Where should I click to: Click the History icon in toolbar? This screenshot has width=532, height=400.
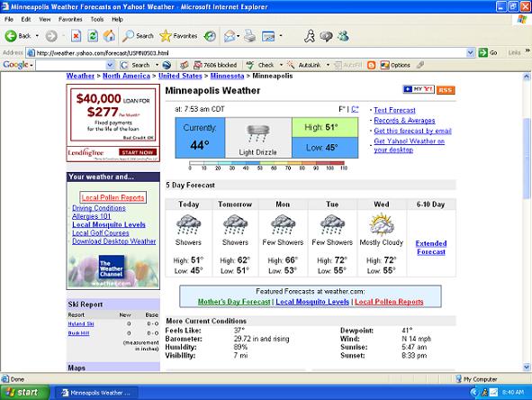210,36
